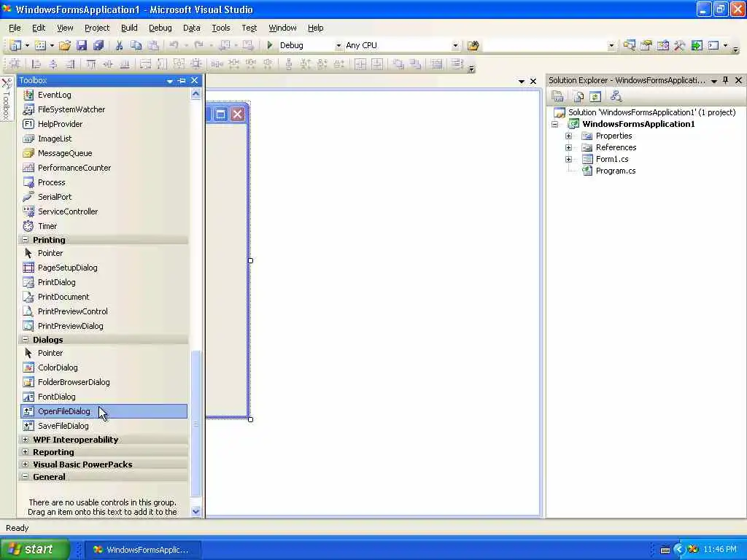Click WindowsFormsApplic... taskbar button
Screen dimensions: 747x560
[142, 550]
